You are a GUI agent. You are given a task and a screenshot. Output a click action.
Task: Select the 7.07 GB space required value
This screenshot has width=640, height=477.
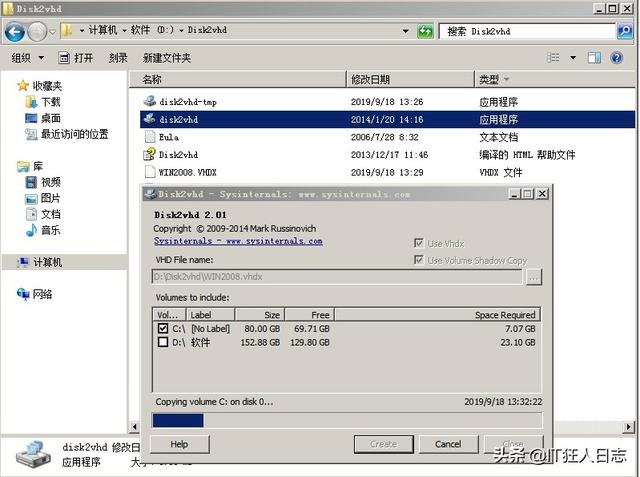tap(520, 328)
